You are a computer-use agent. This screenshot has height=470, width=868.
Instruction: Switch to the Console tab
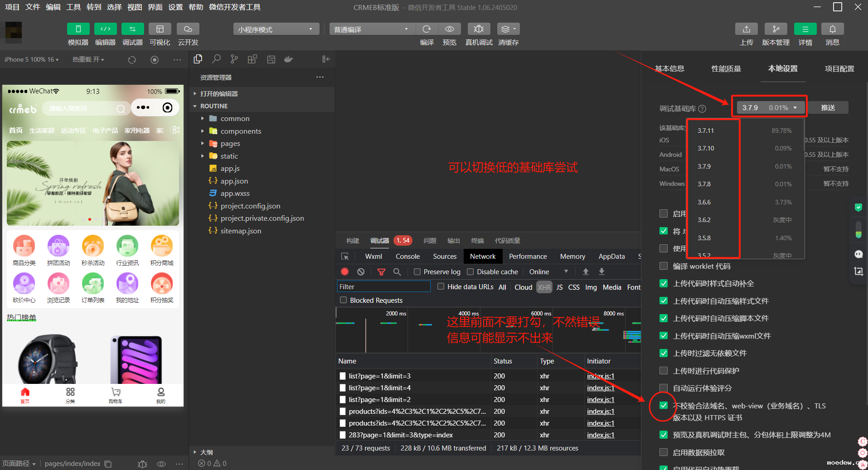point(407,257)
